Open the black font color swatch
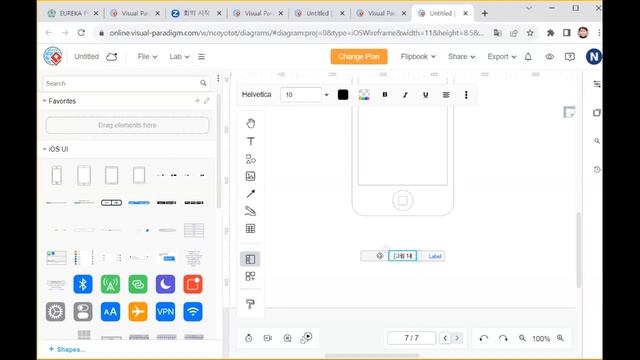This screenshot has width=640, height=360. point(343,95)
